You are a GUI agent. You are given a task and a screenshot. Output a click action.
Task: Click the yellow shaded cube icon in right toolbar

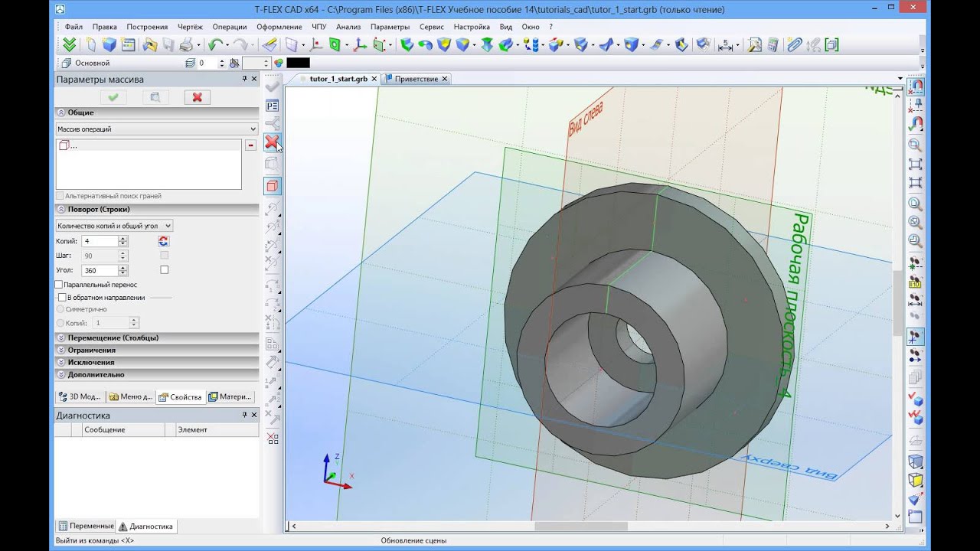915,480
